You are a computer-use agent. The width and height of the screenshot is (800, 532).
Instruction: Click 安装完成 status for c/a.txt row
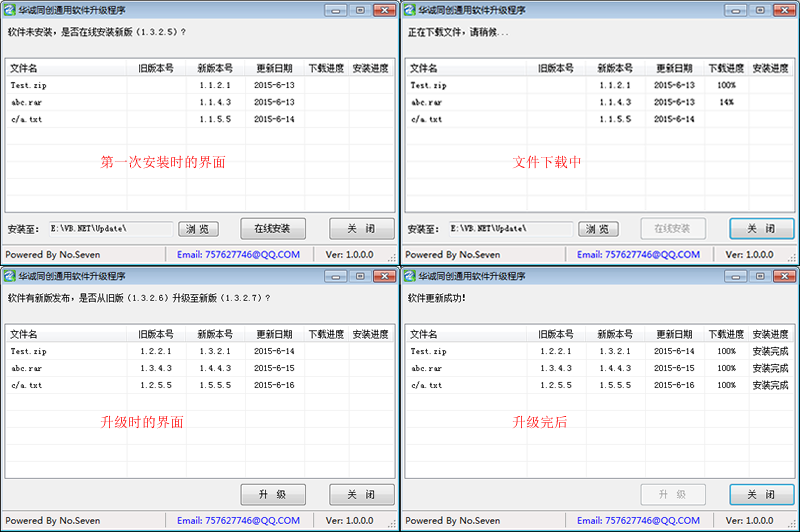[770, 385]
